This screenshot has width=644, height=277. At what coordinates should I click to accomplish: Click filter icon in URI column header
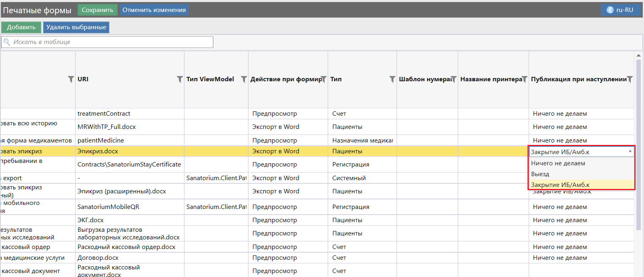(180, 79)
